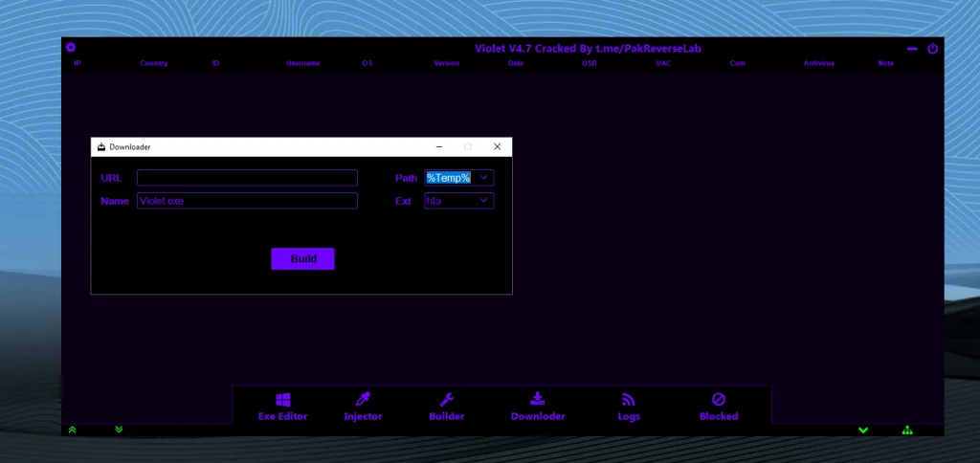Image resolution: width=980 pixels, height=463 pixels.
Task: Click the green down chevron at bottom right
Action: [863, 430]
